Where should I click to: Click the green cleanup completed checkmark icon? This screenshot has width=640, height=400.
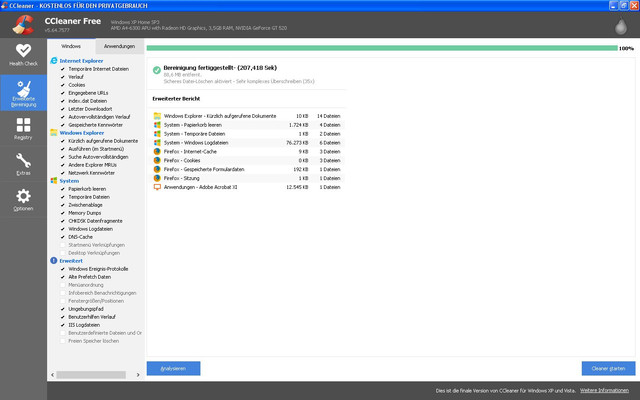(x=157, y=70)
